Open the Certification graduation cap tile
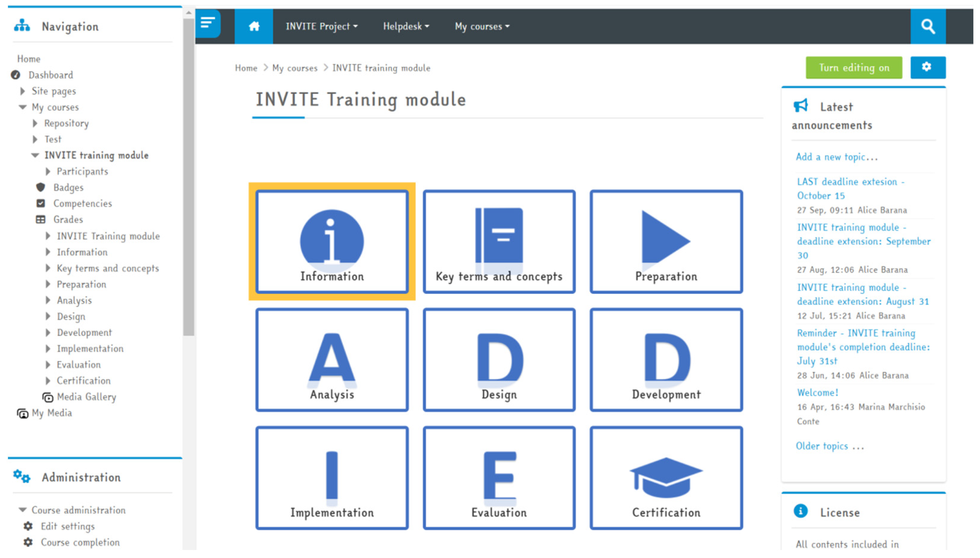Screen dimensions: 980x558 666,478
